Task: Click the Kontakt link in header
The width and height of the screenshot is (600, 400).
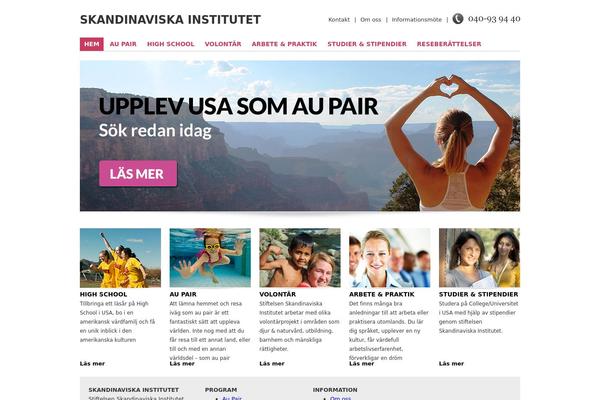Action: click(339, 20)
